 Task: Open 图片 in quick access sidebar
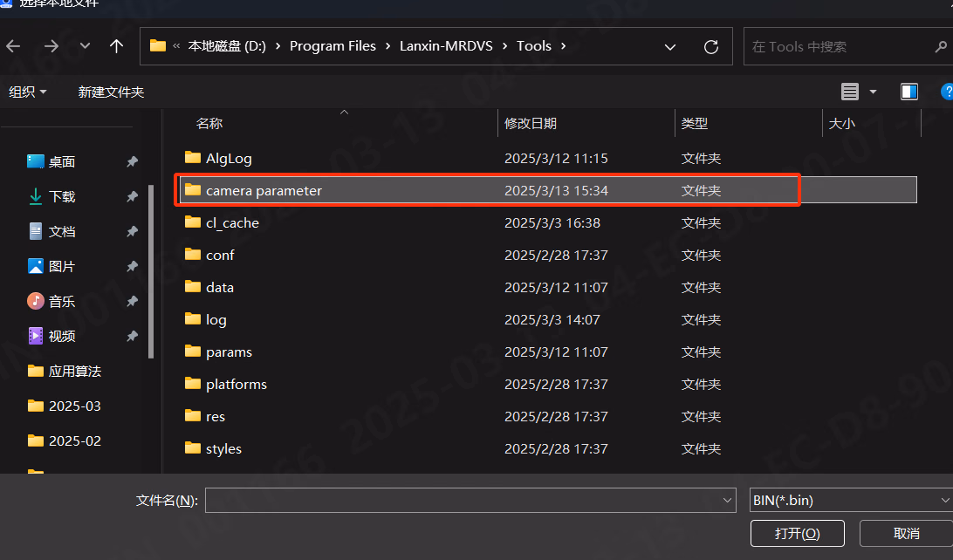pos(51,266)
